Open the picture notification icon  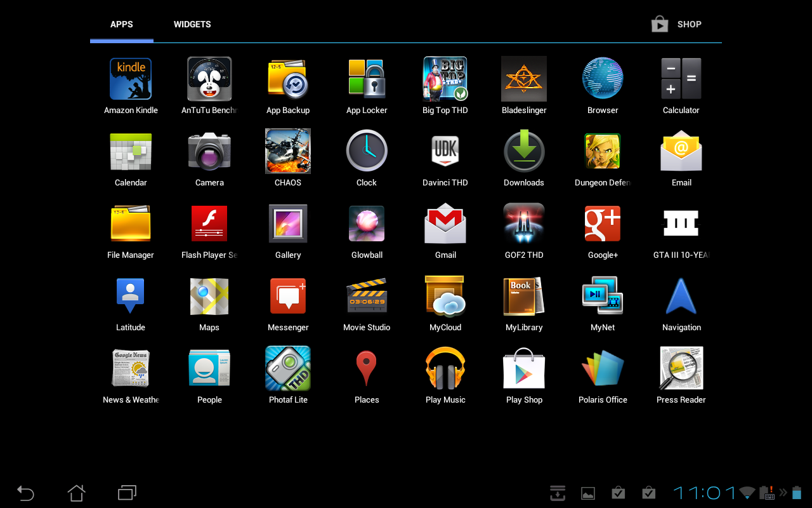coord(588,493)
